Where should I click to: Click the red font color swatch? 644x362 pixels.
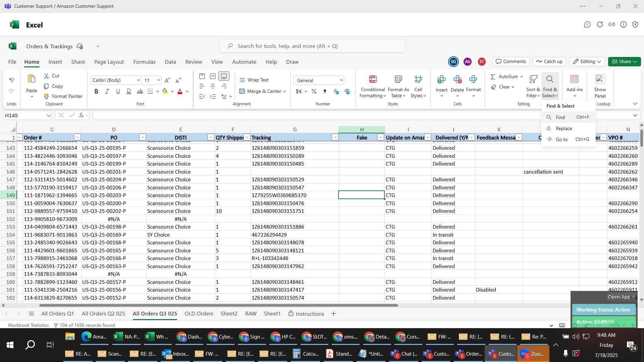pyautogui.click(x=180, y=91)
